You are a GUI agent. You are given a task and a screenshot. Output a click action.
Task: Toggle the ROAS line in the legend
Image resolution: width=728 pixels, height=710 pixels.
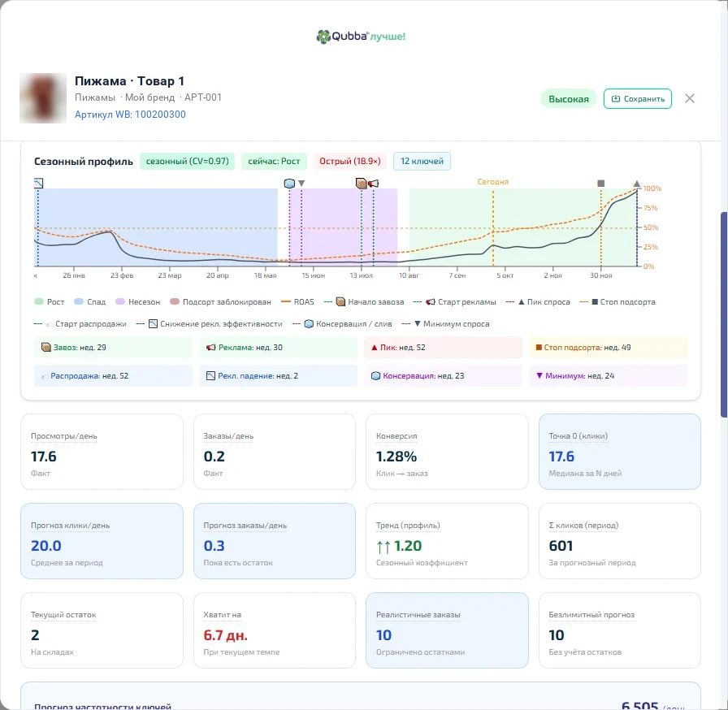[297, 301]
